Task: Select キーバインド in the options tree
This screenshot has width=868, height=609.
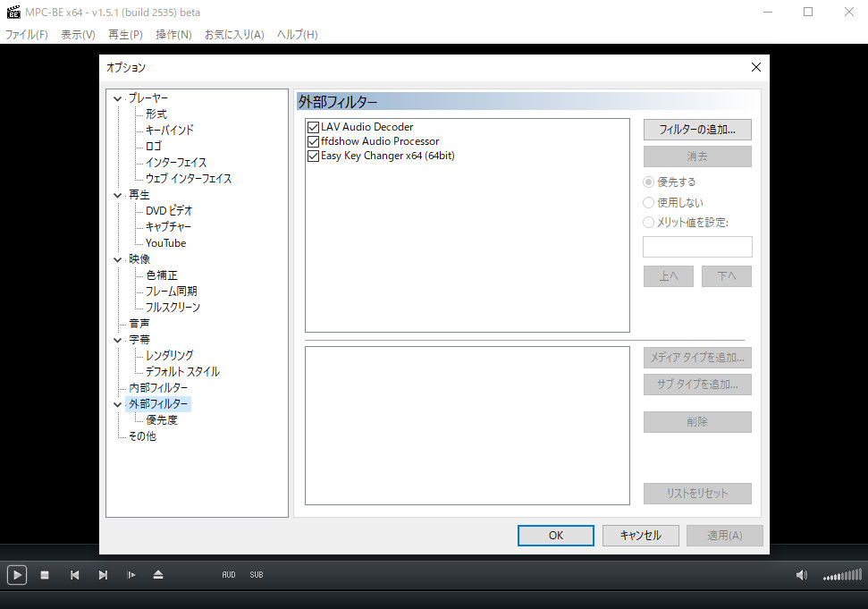Action: [169, 130]
